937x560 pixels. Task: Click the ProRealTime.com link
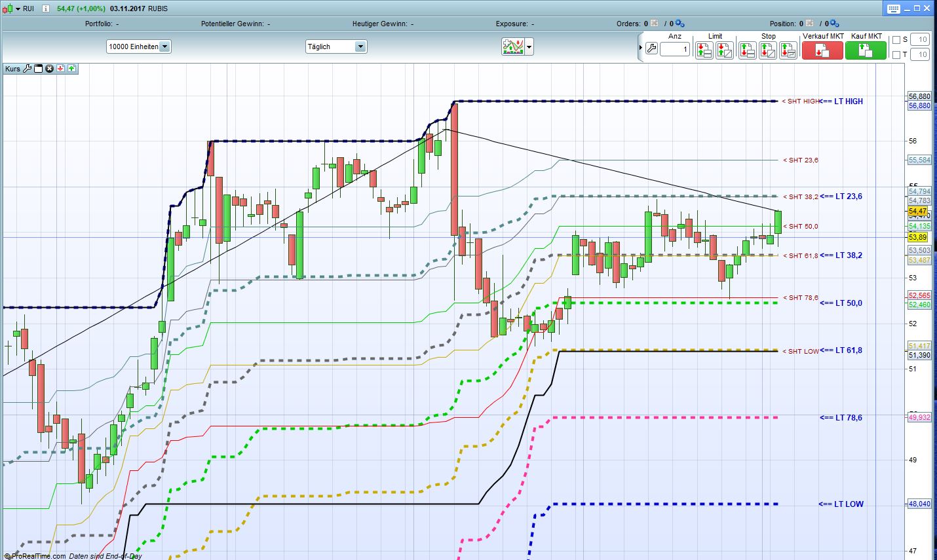(38, 556)
